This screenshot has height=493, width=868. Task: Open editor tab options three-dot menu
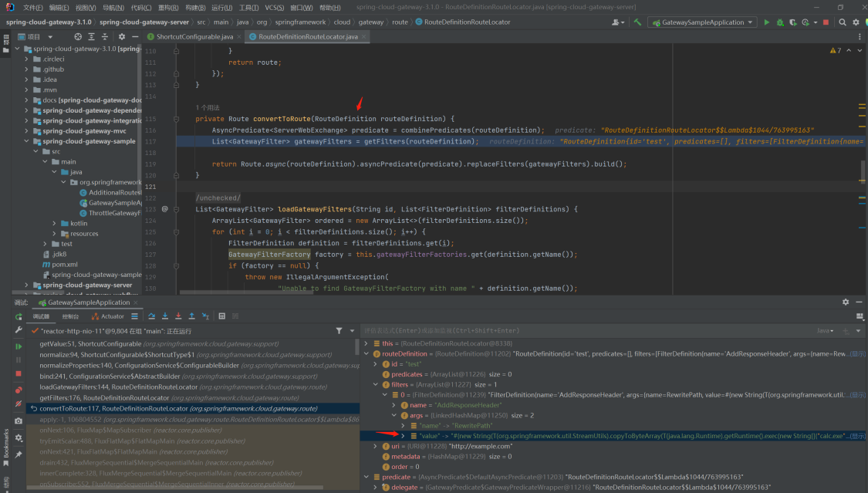[860, 36]
